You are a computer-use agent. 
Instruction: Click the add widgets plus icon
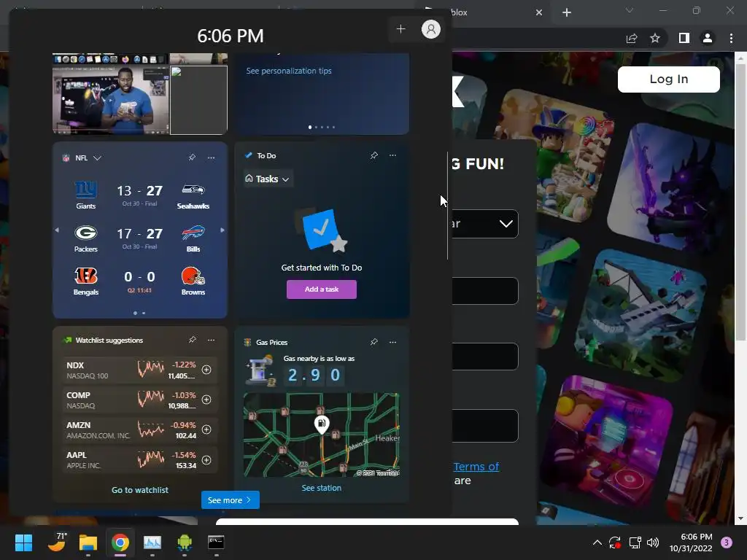click(400, 29)
